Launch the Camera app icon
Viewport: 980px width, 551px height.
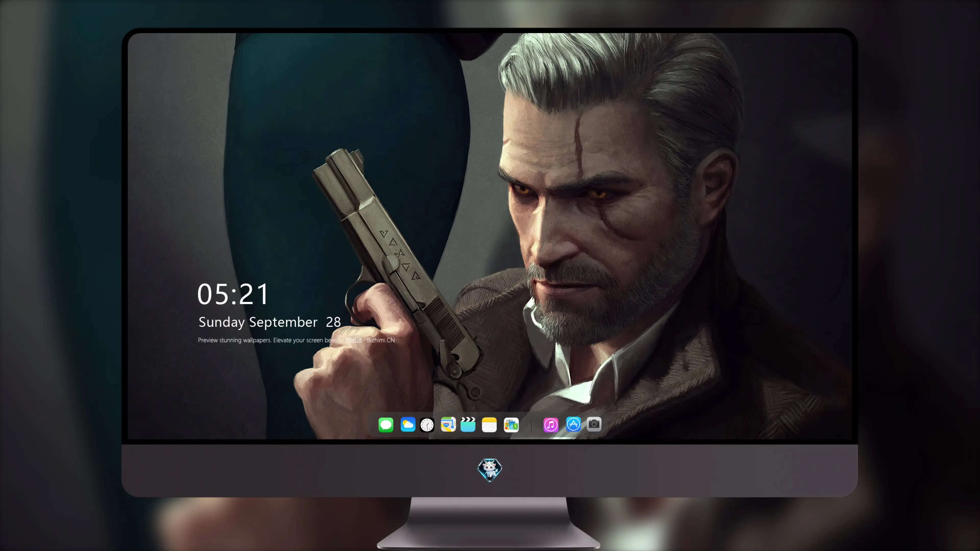coord(594,424)
